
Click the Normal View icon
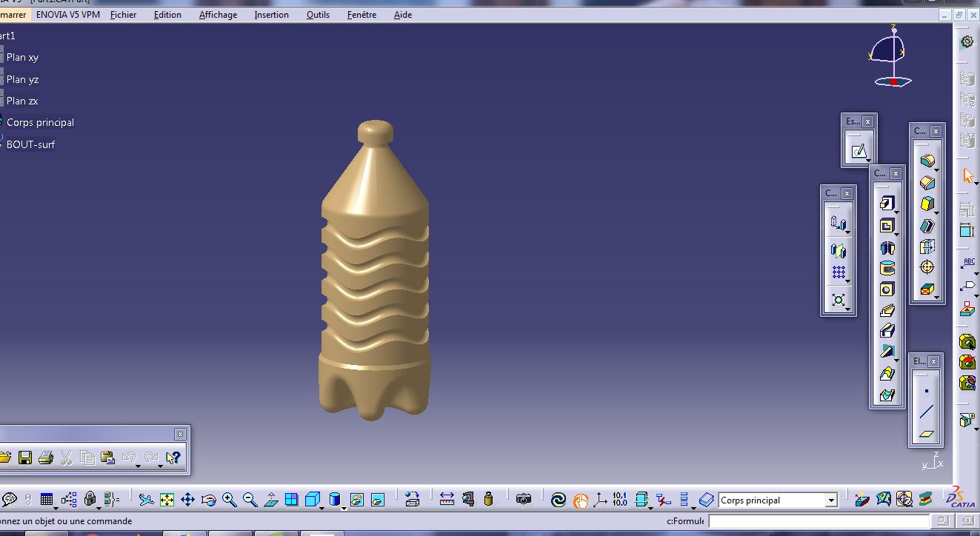[x=270, y=500]
